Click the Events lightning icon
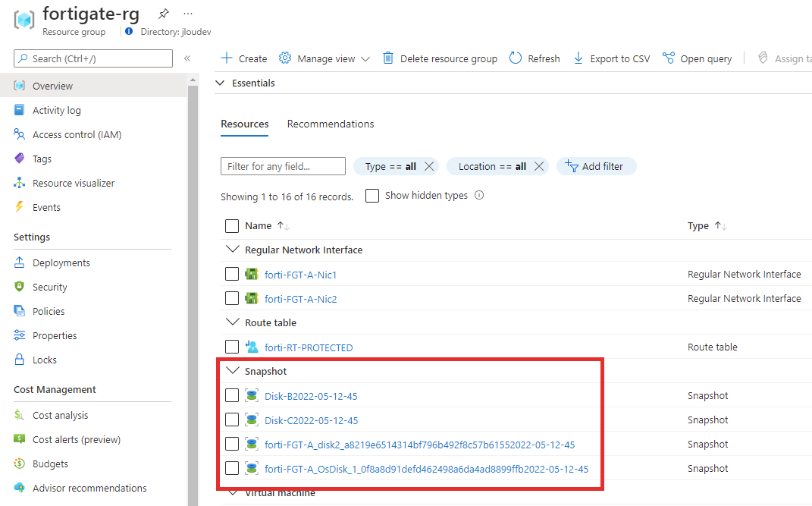 click(20, 207)
